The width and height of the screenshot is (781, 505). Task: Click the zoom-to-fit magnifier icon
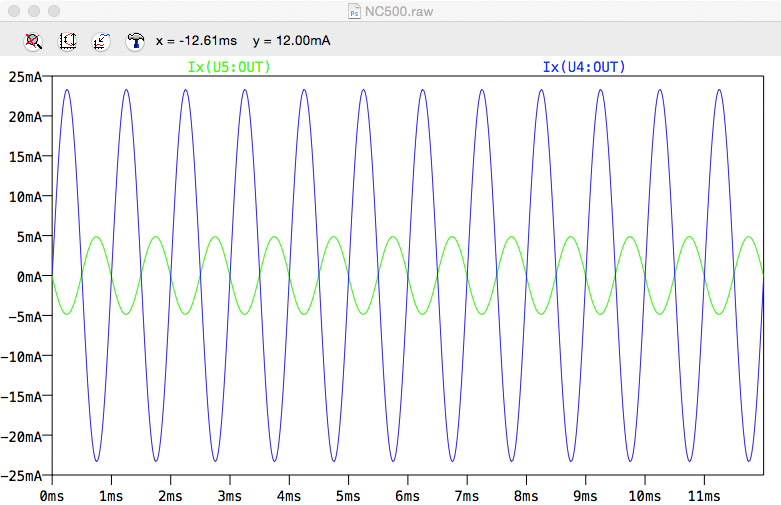click(x=33, y=41)
